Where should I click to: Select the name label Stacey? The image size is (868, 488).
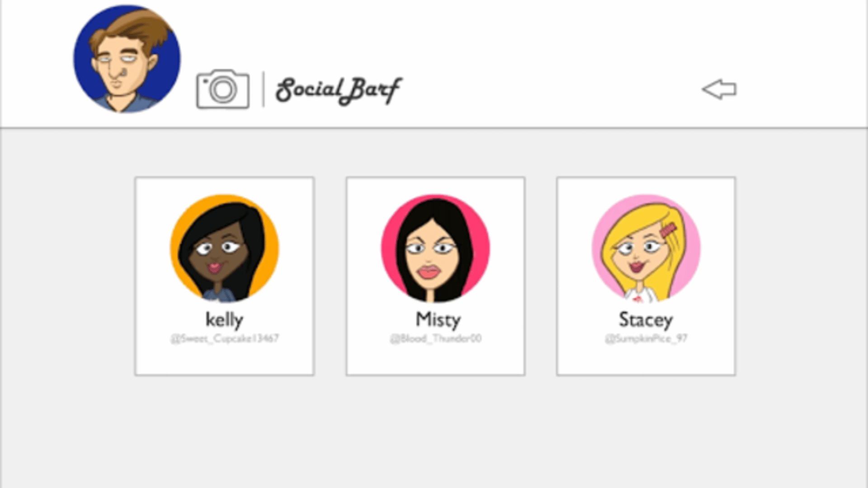pyautogui.click(x=646, y=319)
